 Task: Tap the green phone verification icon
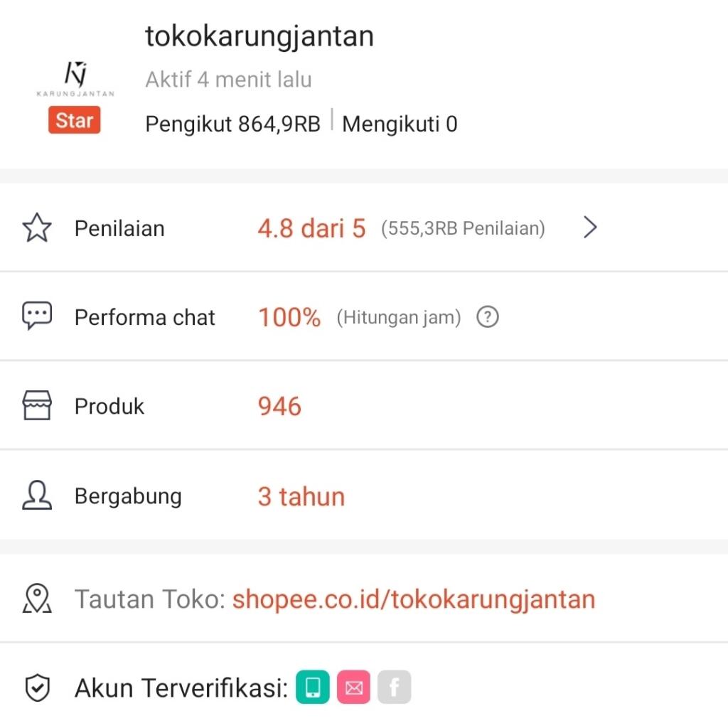click(313, 687)
